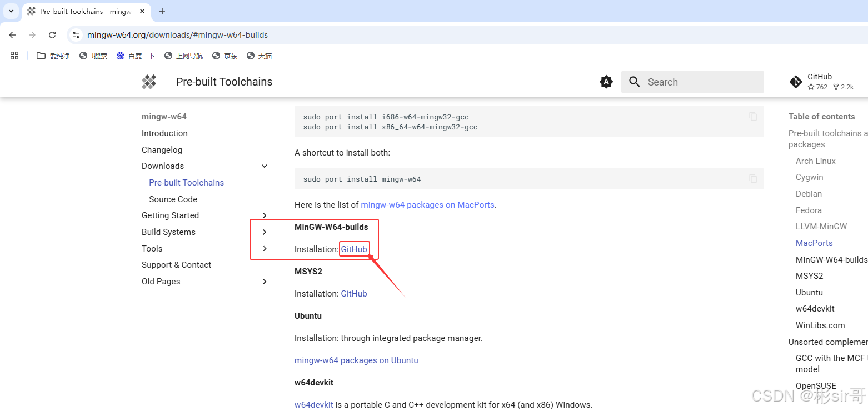
Task: Jump to Arch Linux in table of contents
Action: pyautogui.click(x=816, y=161)
